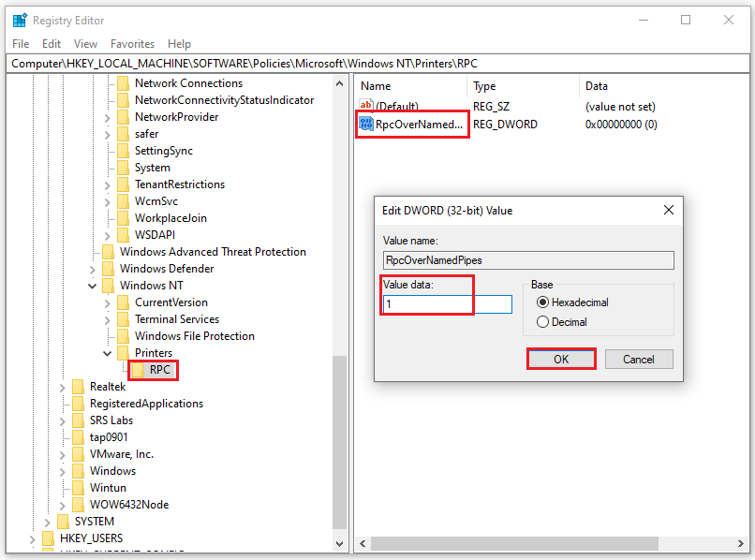
Task: Expand the Windows Defender key
Action: (x=93, y=270)
